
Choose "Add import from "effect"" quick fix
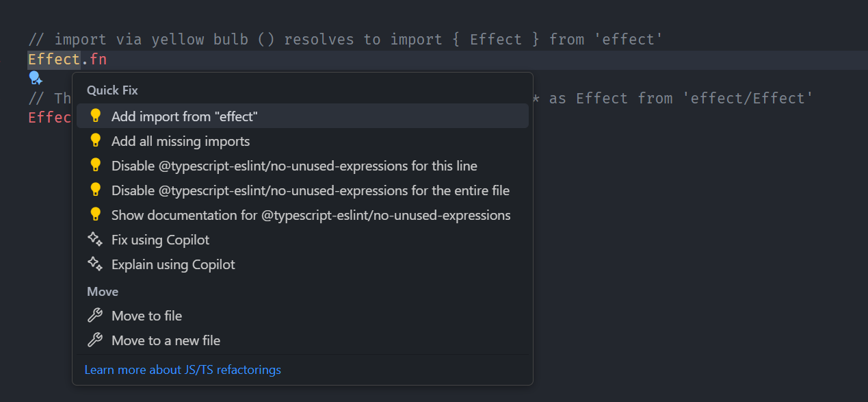point(184,116)
